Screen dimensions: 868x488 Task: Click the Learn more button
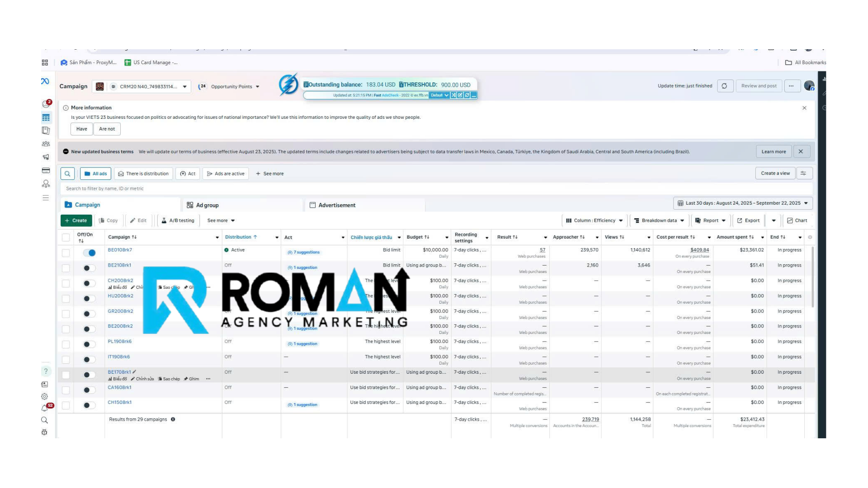click(774, 152)
